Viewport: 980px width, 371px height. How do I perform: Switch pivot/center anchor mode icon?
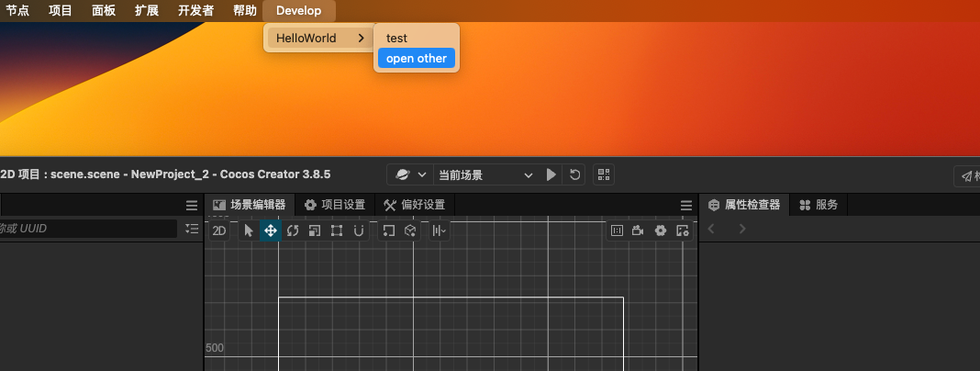coord(389,230)
